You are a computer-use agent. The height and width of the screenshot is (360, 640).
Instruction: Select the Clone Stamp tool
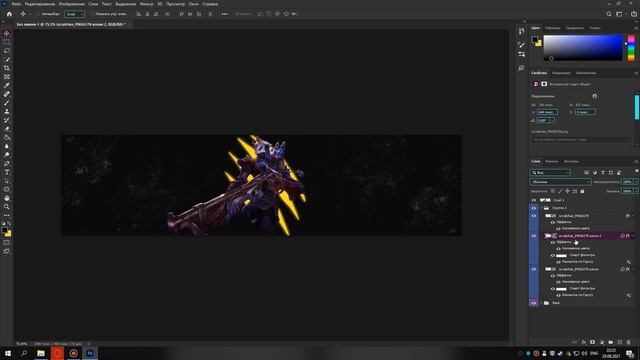click(7, 111)
